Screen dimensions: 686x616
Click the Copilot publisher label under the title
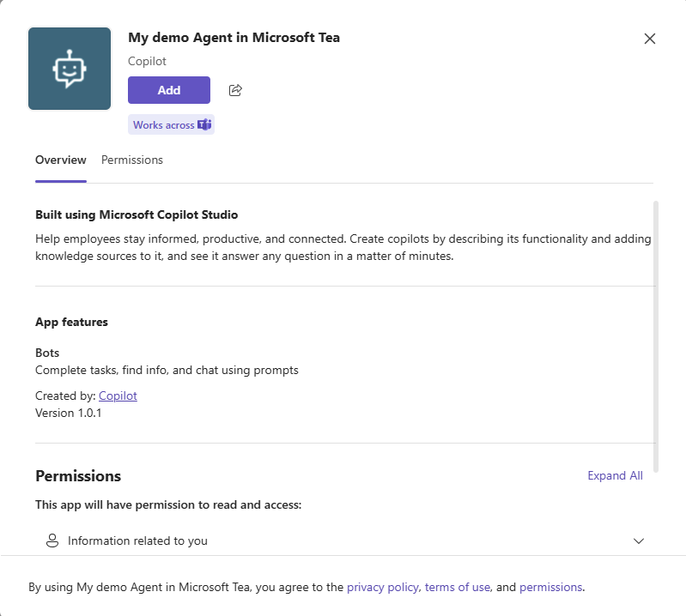coord(147,61)
